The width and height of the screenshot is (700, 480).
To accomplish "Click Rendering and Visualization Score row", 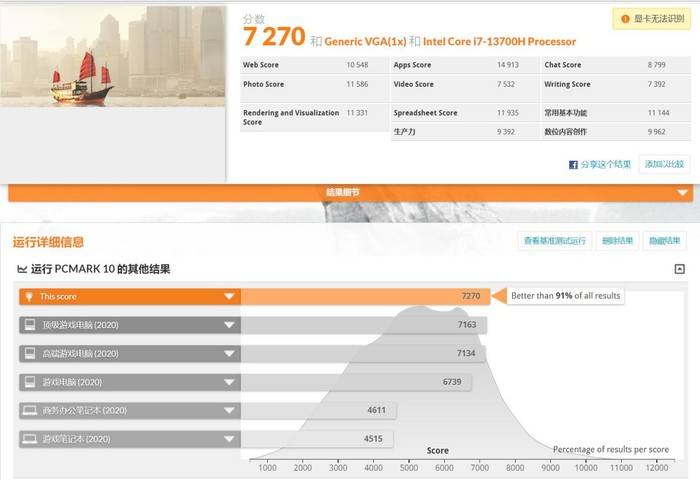I will [314, 117].
